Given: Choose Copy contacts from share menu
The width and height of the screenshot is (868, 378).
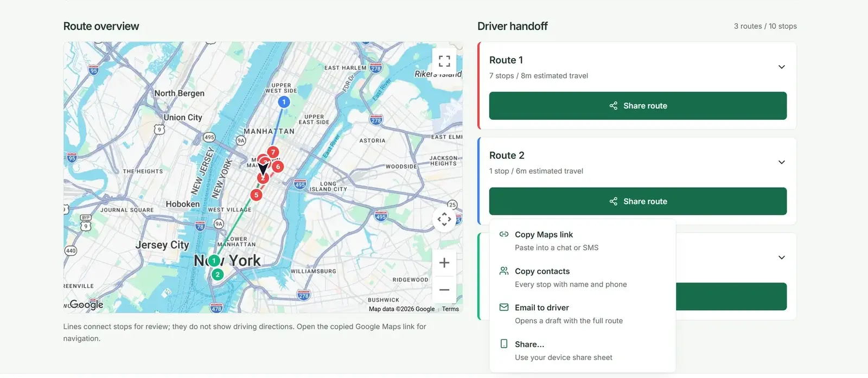Looking at the screenshot, I should (583, 278).
